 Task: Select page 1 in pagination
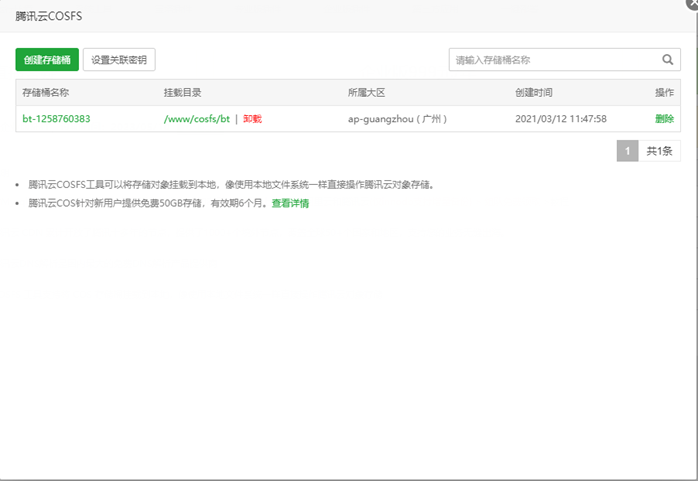coord(628,151)
